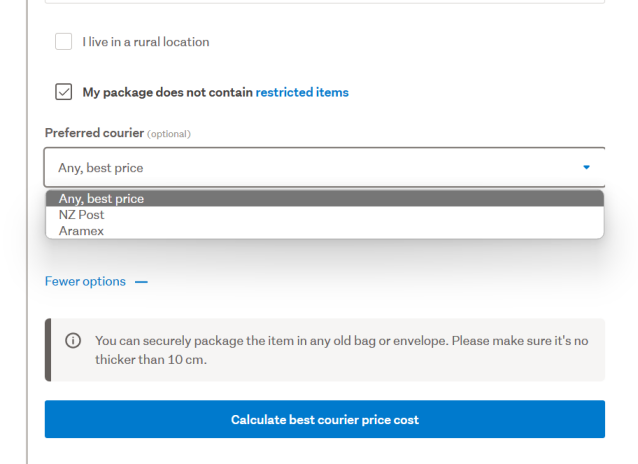Choose NZ Post as preferred courier
638x464 pixels.
82,215
